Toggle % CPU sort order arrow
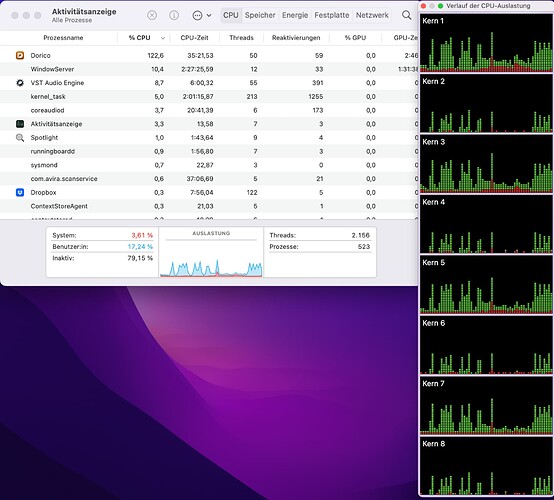The image size is (554, 500). [x=163, y=38]
